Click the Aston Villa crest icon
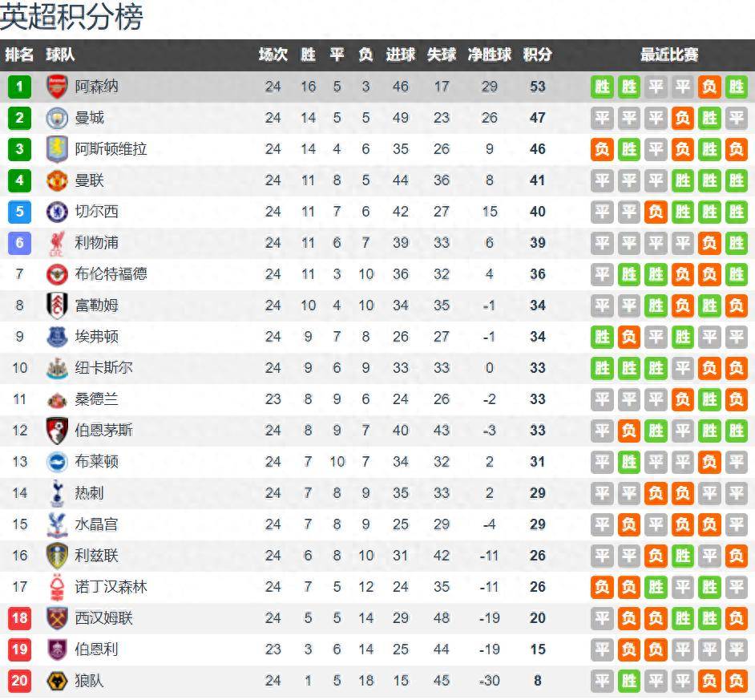 click(57, 149)
